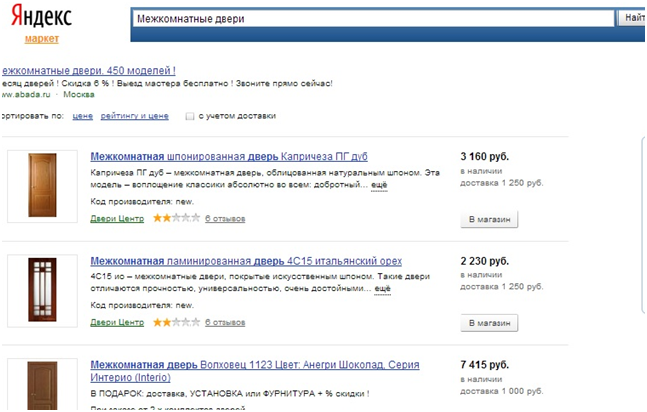
Task: Click the price 2 230 руб.
Action: click(x=484, y=261)
